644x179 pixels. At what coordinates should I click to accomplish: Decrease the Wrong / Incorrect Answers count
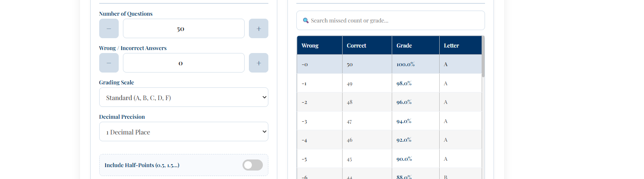109,63
